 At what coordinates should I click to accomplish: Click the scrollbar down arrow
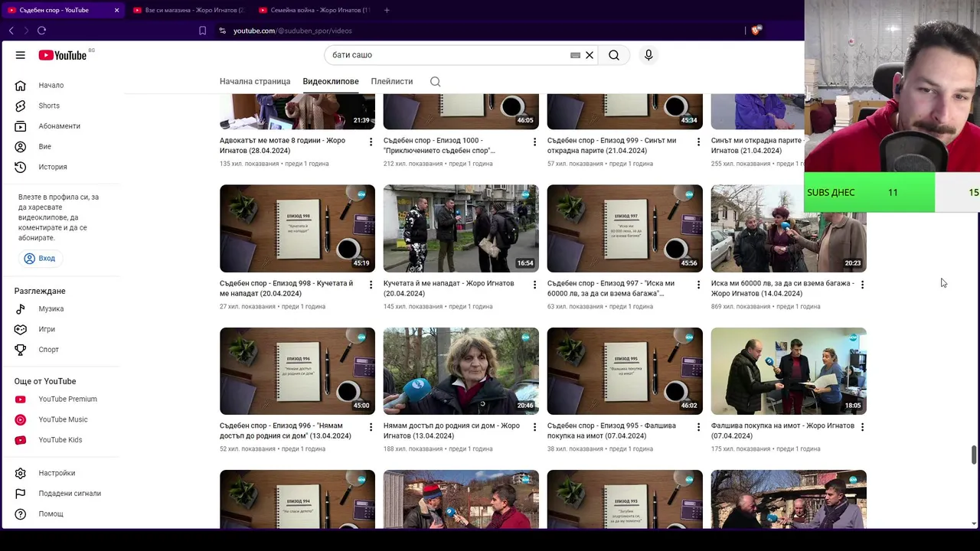(x=974, y=523)
